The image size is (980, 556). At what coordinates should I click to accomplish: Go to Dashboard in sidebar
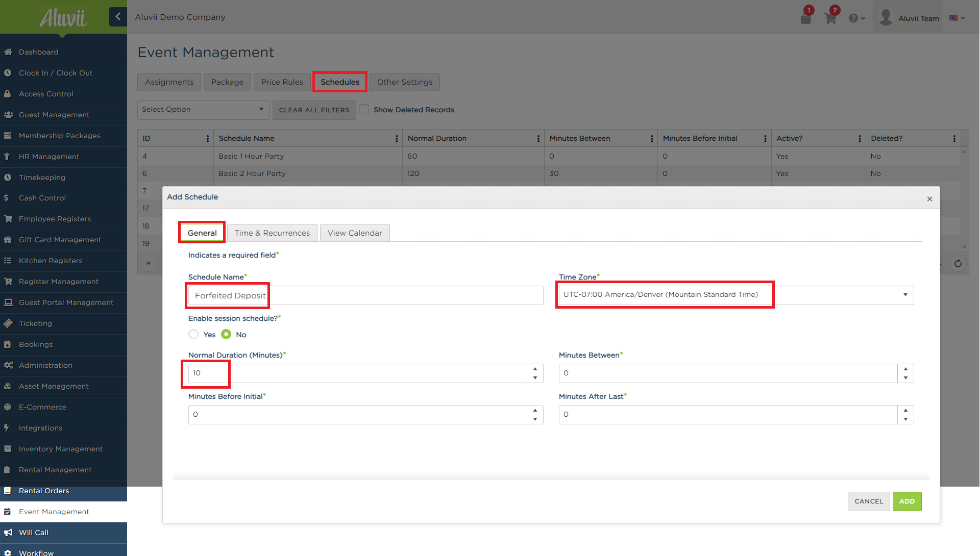click(63, 52)
